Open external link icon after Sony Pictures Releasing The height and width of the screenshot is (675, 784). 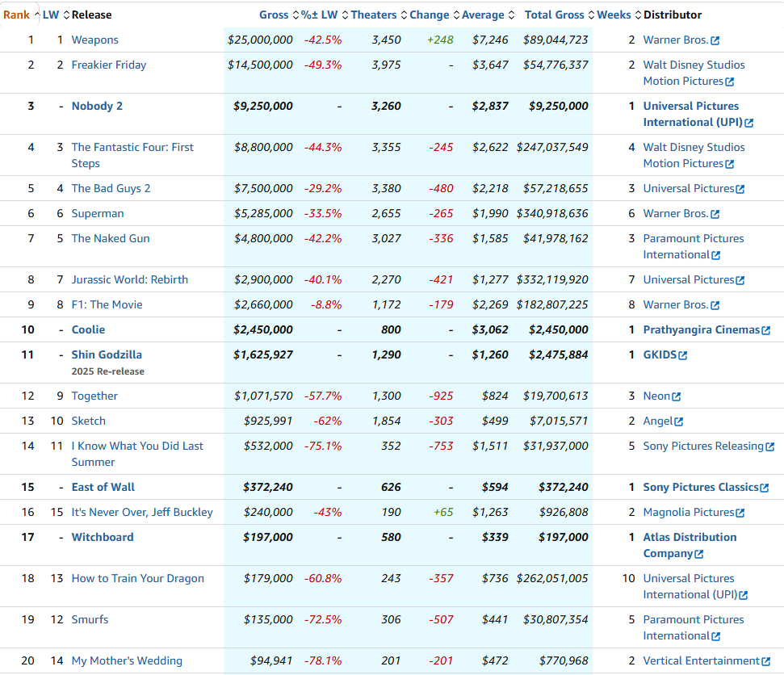pyautogui.click(x=769, y=447)
